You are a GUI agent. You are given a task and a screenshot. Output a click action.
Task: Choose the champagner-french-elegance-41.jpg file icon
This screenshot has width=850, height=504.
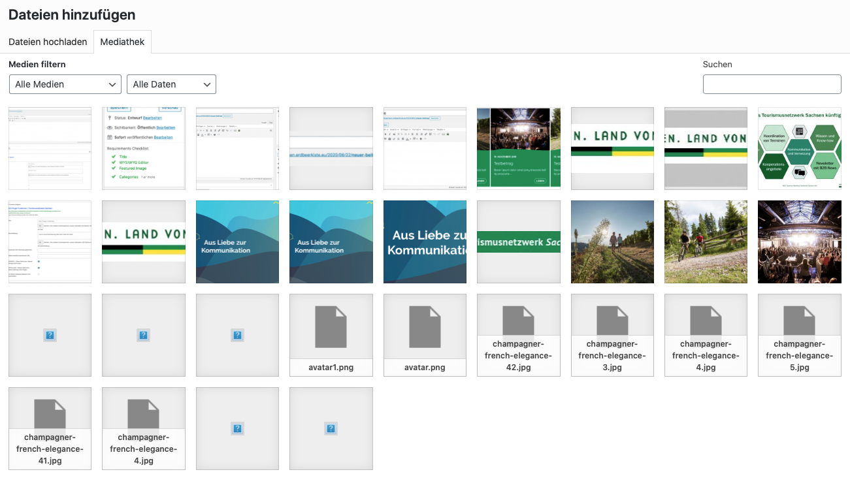point(50,428)
